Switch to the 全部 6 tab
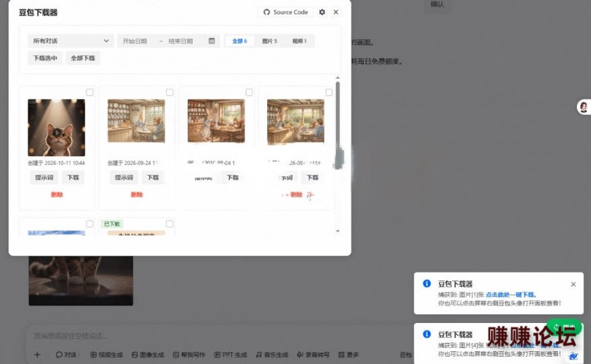Image resolution: width=591 pixels, height=364 pixels. tap(240, 40)
